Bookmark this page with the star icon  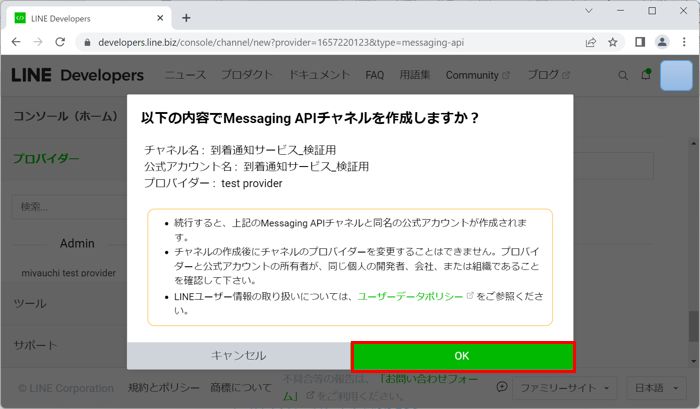click(x=612, y=42)
